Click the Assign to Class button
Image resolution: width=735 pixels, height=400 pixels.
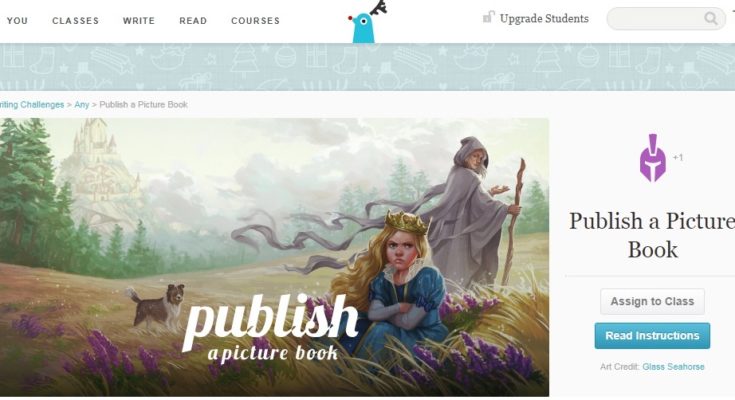pyautogui.click(x=652, y=302)
